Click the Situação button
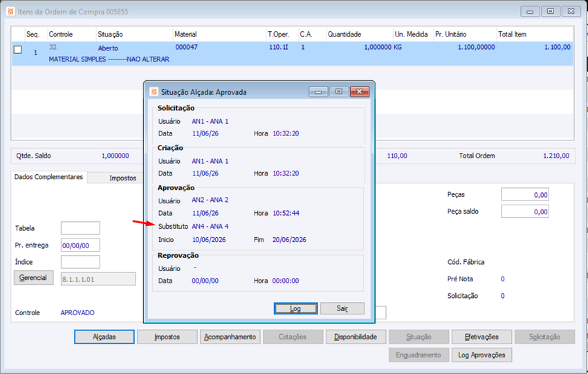588x374 pixels. pos(419,337)
